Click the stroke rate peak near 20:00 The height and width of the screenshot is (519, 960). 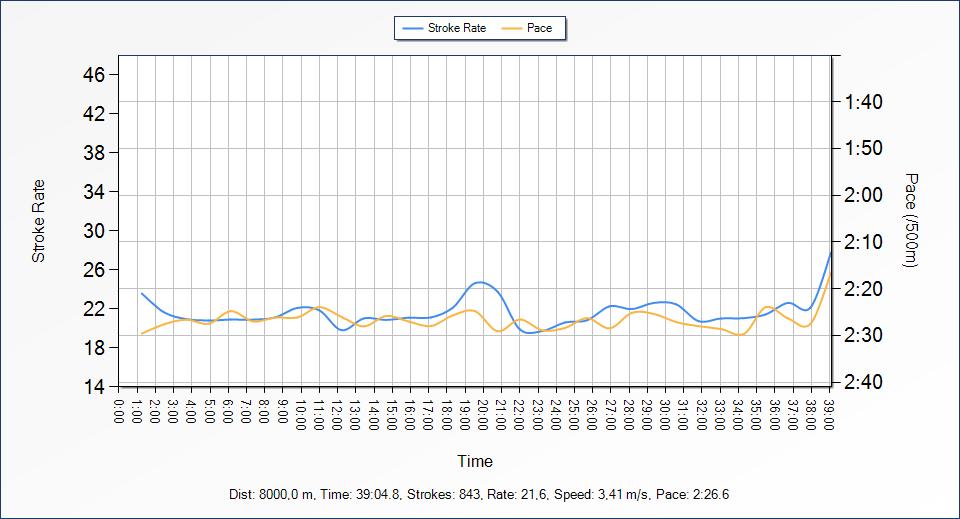[480, 282]
